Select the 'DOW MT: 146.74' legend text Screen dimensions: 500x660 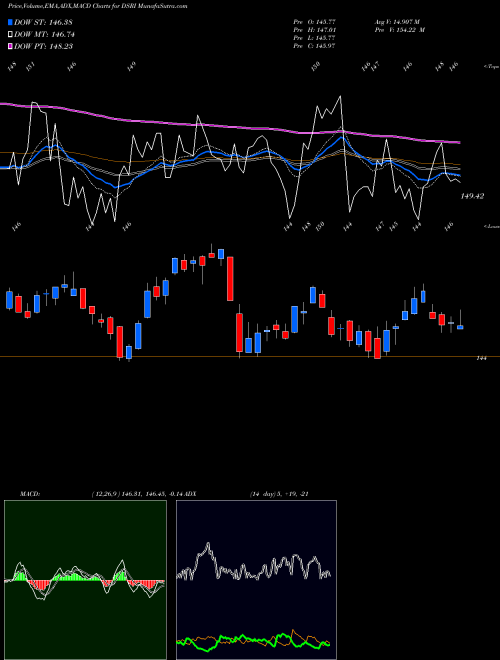44,34
